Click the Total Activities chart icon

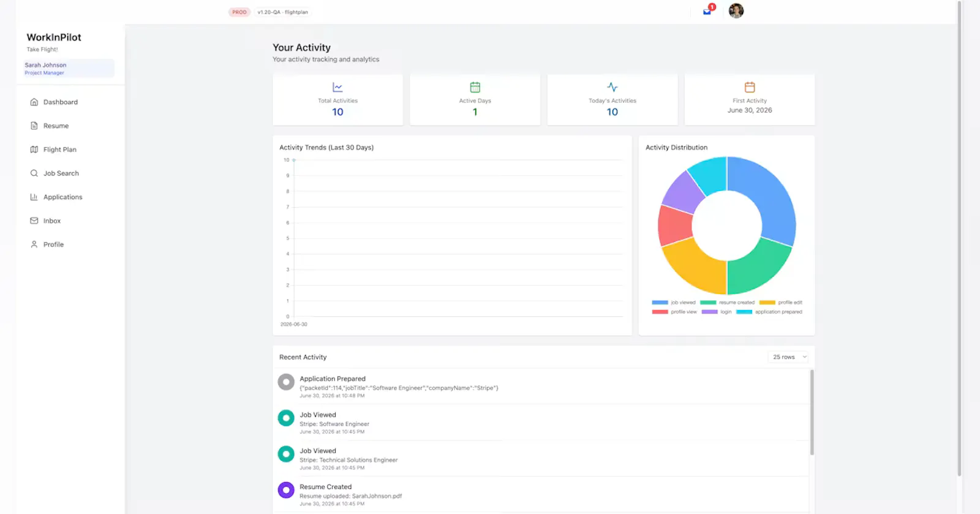tap(337, 87)
